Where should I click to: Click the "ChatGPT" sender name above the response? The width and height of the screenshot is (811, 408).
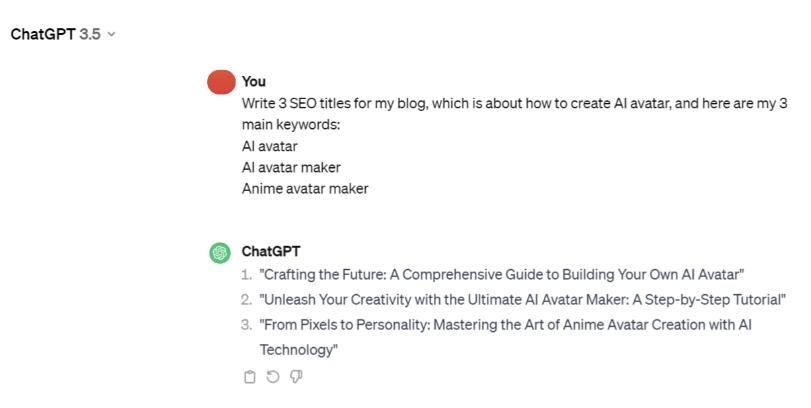[x=271, y=252]
